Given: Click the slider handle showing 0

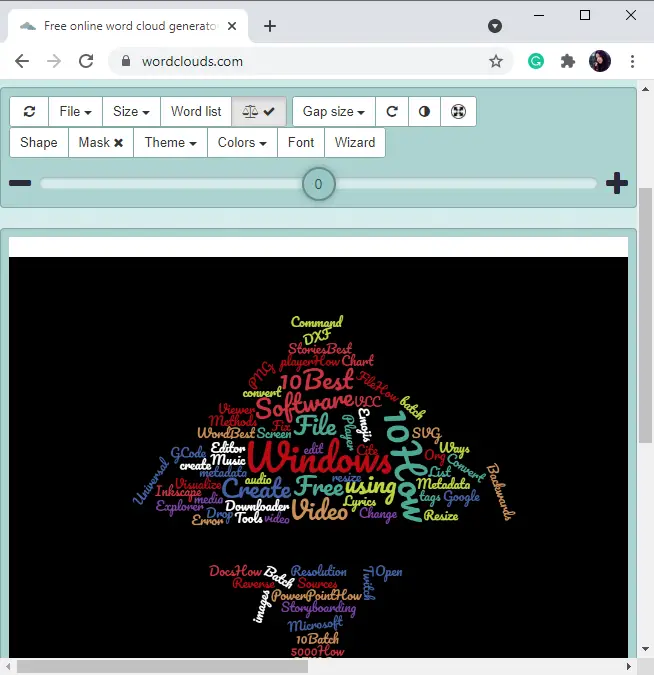Looking at the screenshot, I should point(319,184).
